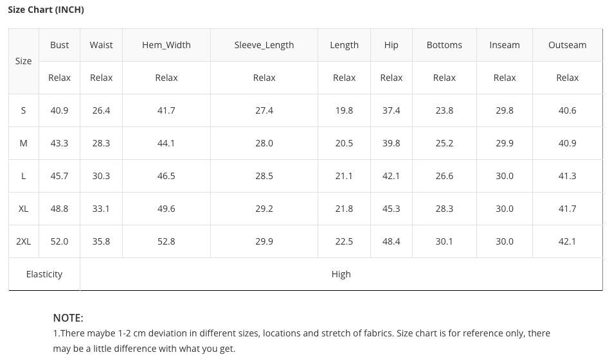Image resolution: width=612 pixels, height=364 pixels.
Task: Select hip value 42.1 for size L
Action: click(x=391, y=176)
